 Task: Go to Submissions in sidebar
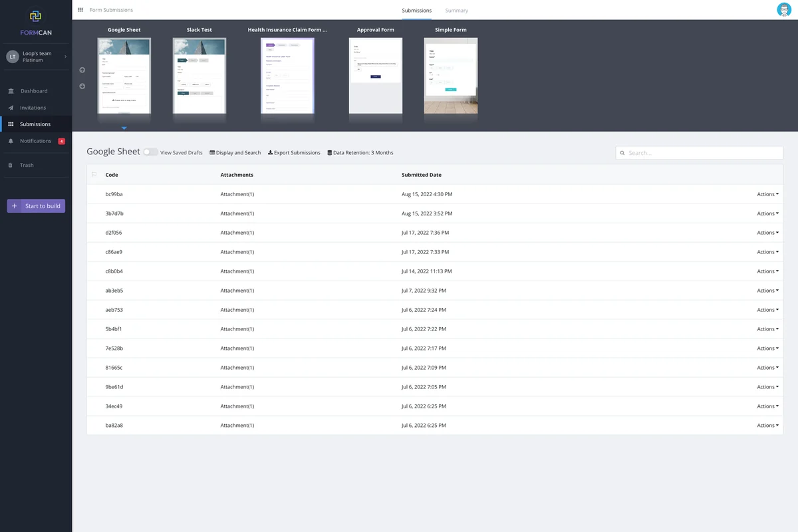[35, 124]
